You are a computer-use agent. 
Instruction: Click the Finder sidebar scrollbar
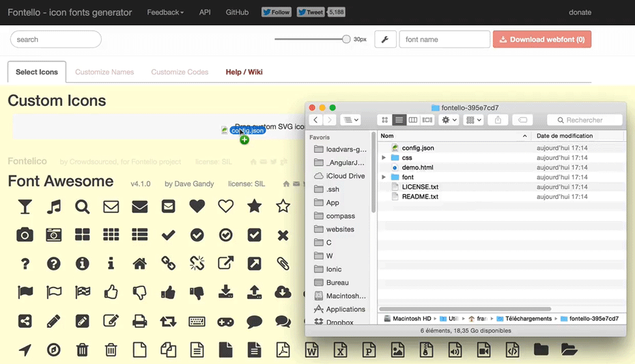coord(373,173)
